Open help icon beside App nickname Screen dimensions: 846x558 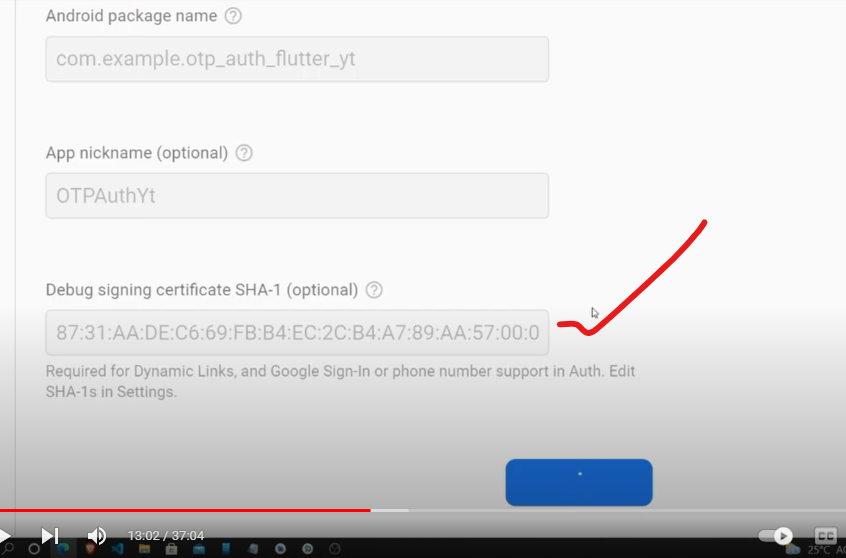pos(243,153)
